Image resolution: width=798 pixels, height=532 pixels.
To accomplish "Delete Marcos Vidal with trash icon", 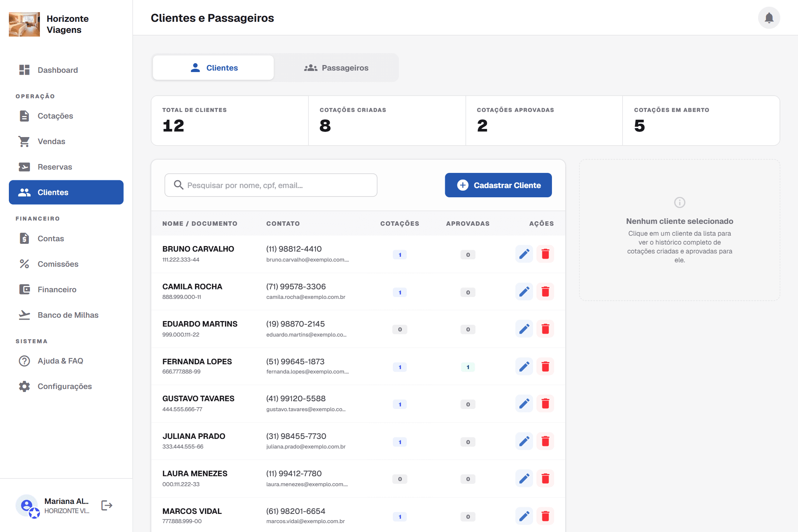I will [545, 516].
